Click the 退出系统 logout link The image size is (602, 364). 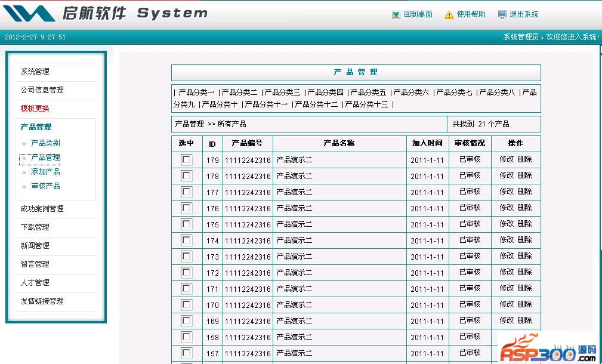(x=523, y=14)
